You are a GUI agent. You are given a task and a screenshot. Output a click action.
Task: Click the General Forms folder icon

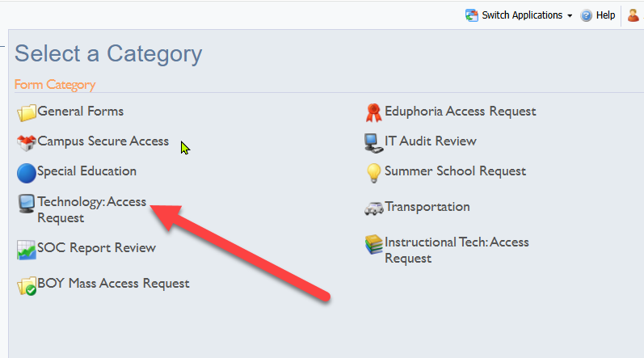coord(27,112)
